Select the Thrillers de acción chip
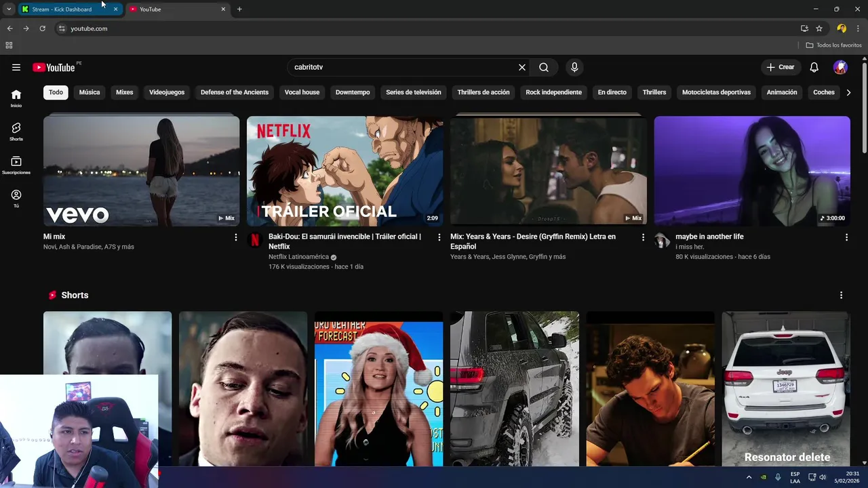Viewport: 868px width, 488px height. (x=484, y=92)
